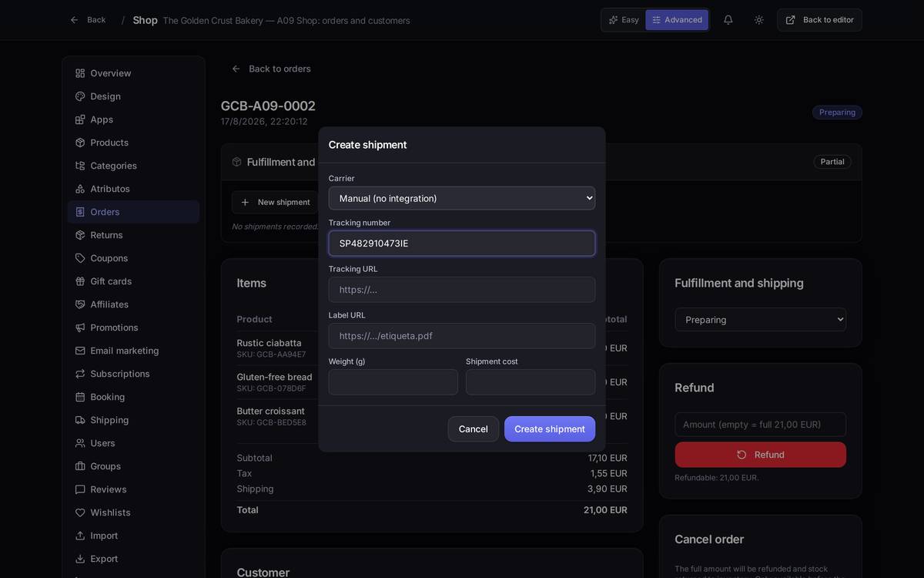
Task: Click the Design palette icon
Action: point(80,96)
